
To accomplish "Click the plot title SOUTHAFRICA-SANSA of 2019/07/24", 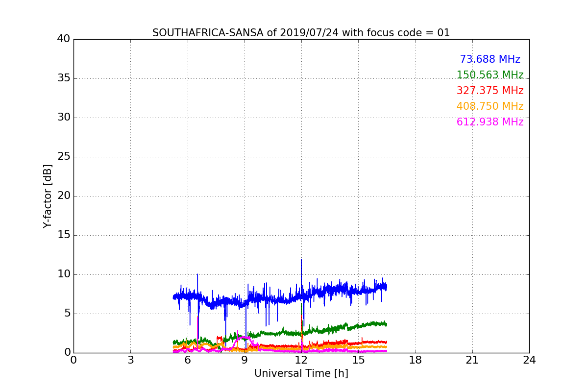I will tap(301, 33).
